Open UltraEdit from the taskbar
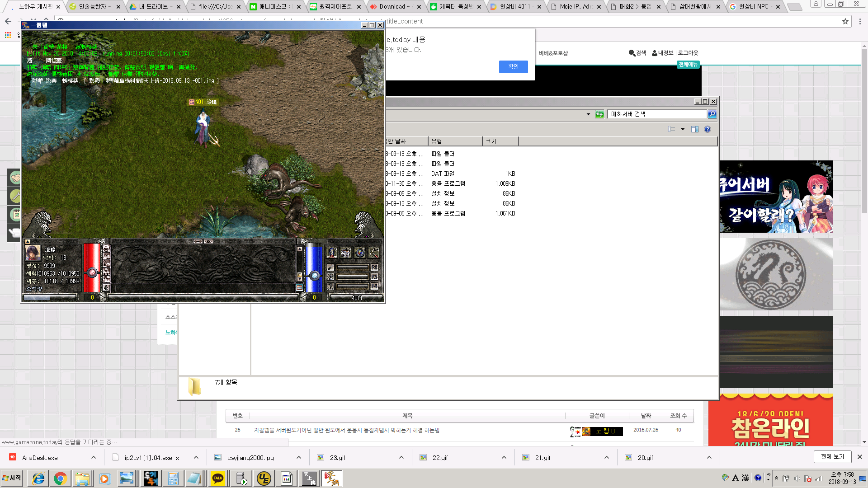The width and height of the screenshot is (868, 488). 264,479
